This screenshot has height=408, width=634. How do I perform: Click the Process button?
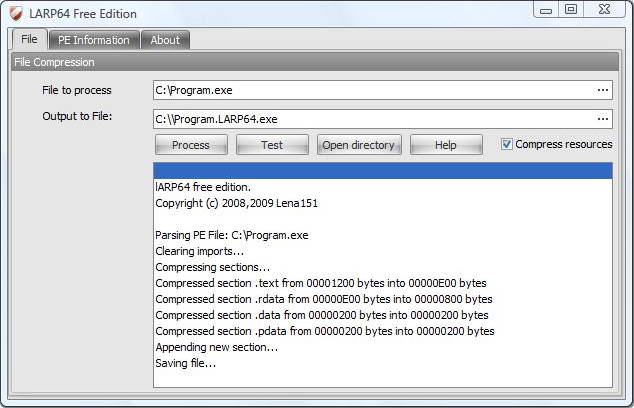click(x=191, y=145)
